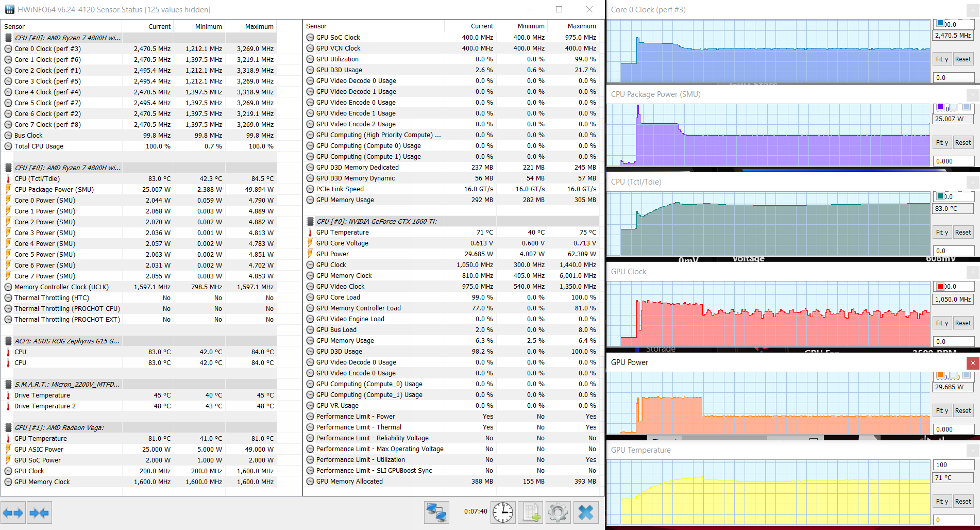Open the remote center network monitors icon

436,512
